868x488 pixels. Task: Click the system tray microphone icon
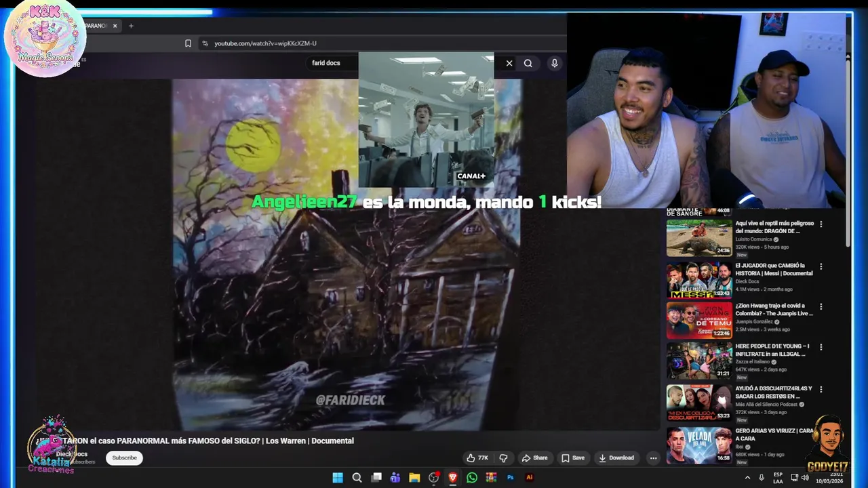762,478
